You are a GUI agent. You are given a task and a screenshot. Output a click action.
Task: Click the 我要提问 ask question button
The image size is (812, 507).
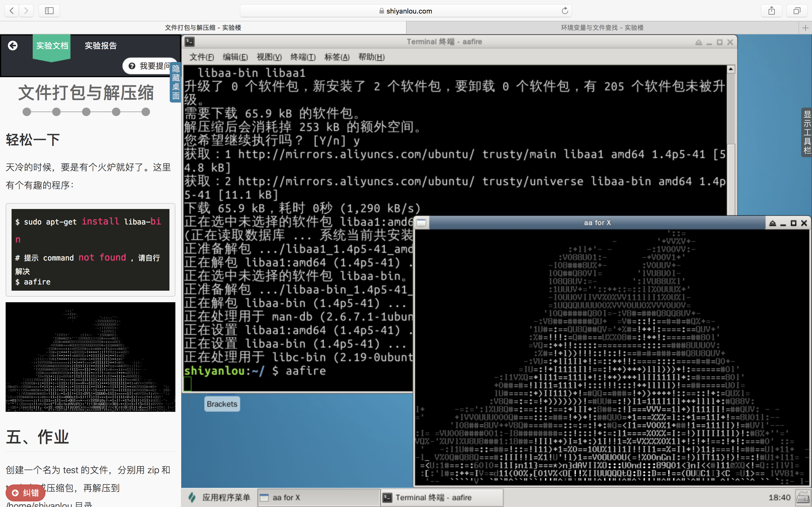[x=150, y=66]
